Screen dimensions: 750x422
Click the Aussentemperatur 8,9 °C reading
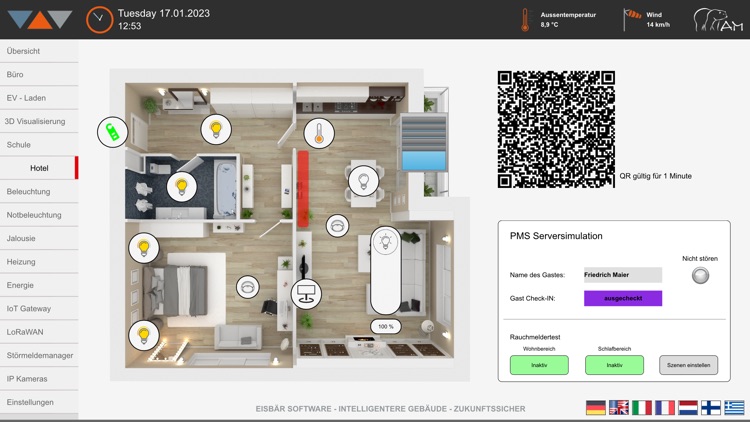pyautogui.click(x=568, y=20)
